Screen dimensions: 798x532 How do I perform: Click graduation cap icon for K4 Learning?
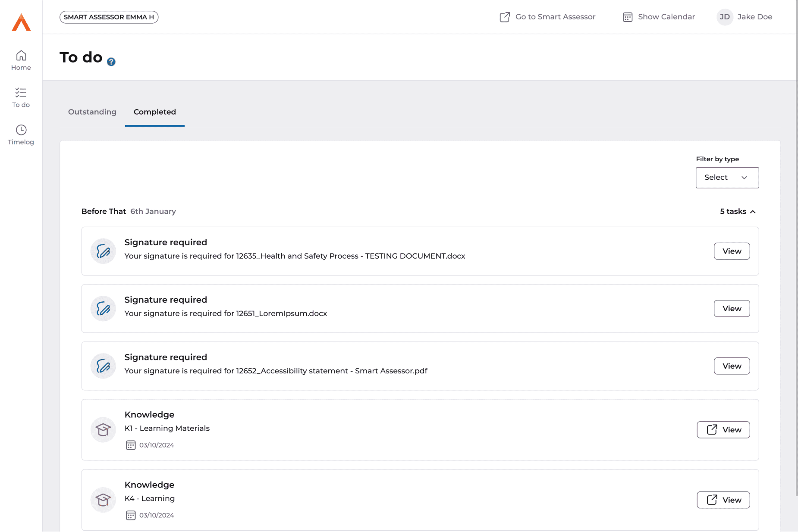coord(103,500)
